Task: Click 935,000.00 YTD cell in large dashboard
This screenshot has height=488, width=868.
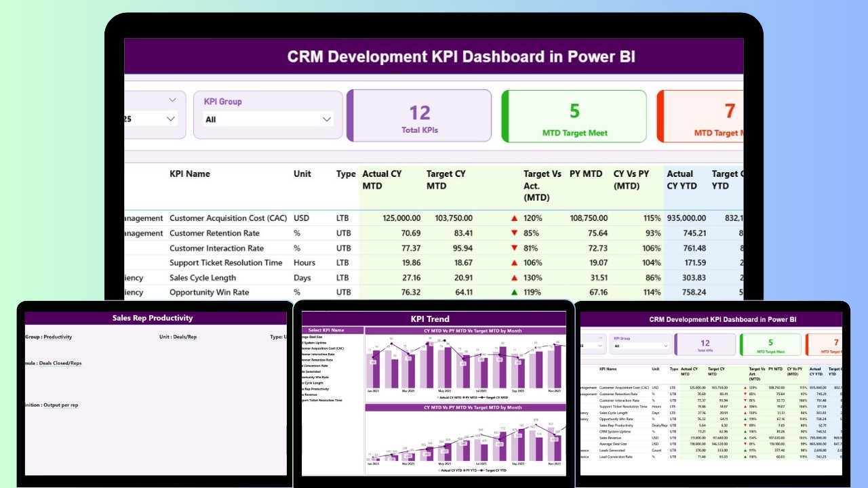Action: (687, 218)
